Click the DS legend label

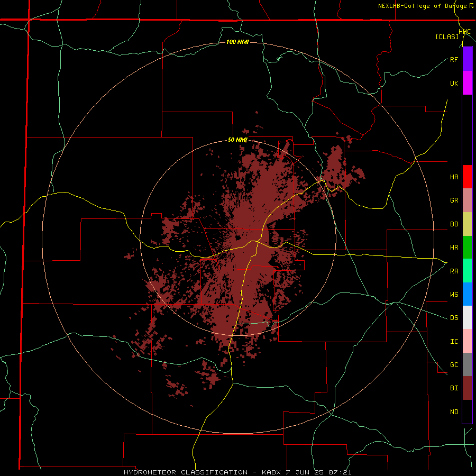[454, 318]
